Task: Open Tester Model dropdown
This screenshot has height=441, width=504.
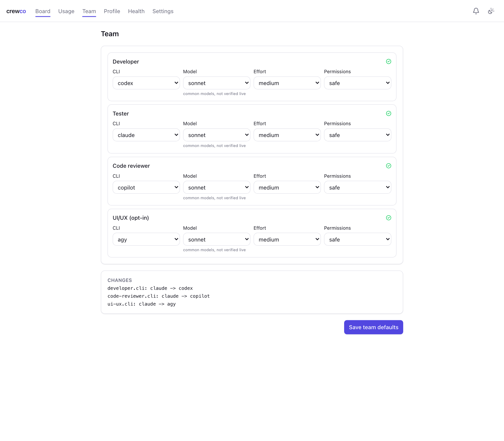Action: tap(217, 135)
